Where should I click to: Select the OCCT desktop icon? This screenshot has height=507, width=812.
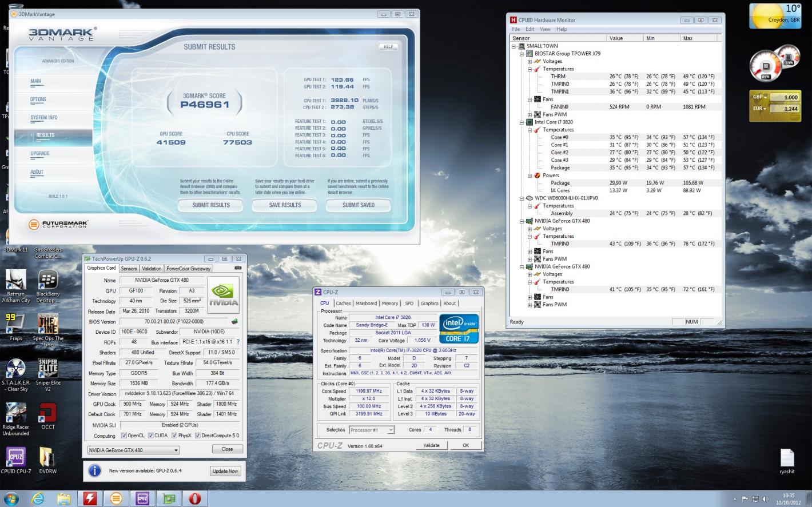click(x=47, y=417)
